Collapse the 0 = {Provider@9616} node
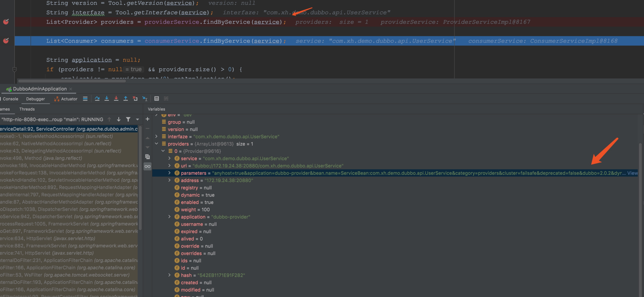644x297 pixels. click(x=163, y=151)
